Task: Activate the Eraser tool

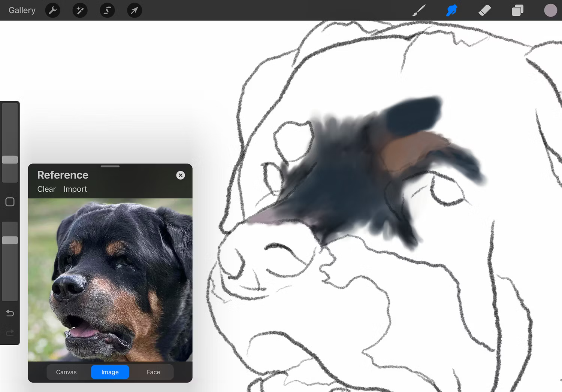Action: [485, 10]
